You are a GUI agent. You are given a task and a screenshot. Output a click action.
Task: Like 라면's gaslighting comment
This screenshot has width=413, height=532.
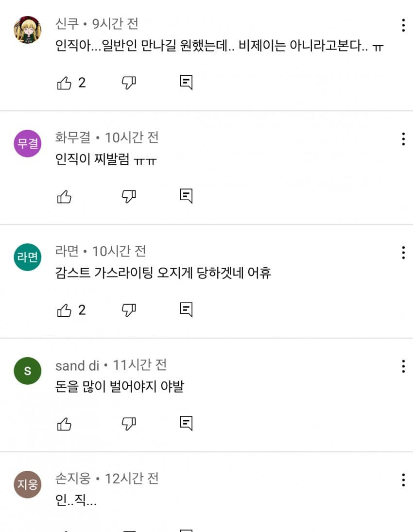pos(64,310)
